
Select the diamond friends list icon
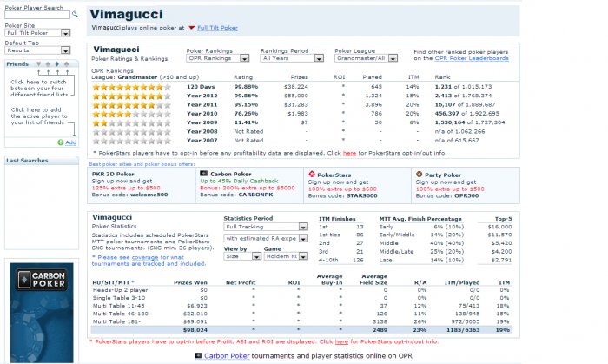tap(57, 64)
